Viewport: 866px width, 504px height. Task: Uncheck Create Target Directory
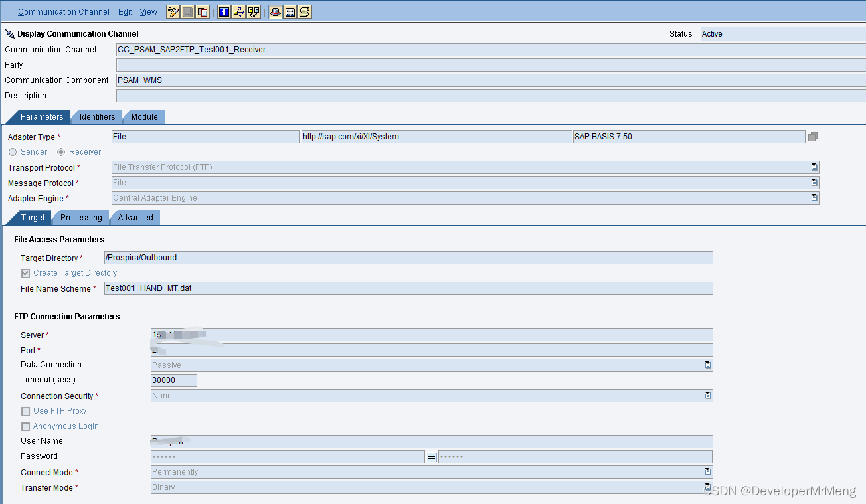25,272
